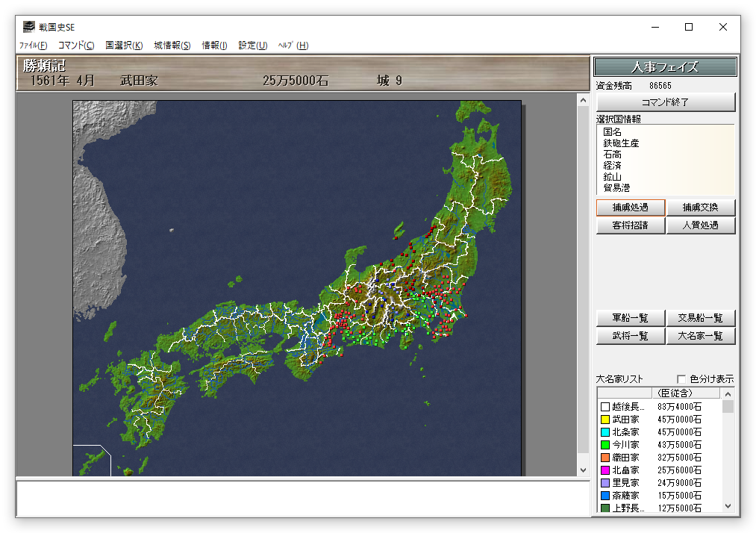This screenshot has width=756, height=533.
Task: Select the yellow 武田家 color swatch
Action: point(605,420)
